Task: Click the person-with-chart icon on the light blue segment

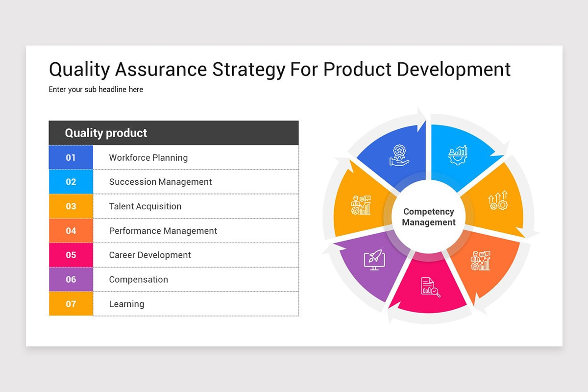Action: coord(458,154)
